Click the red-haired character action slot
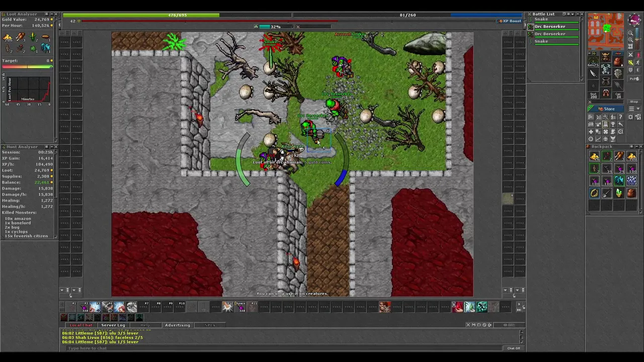This screenshot has height=362, width=644. click(x=385, y=306)
